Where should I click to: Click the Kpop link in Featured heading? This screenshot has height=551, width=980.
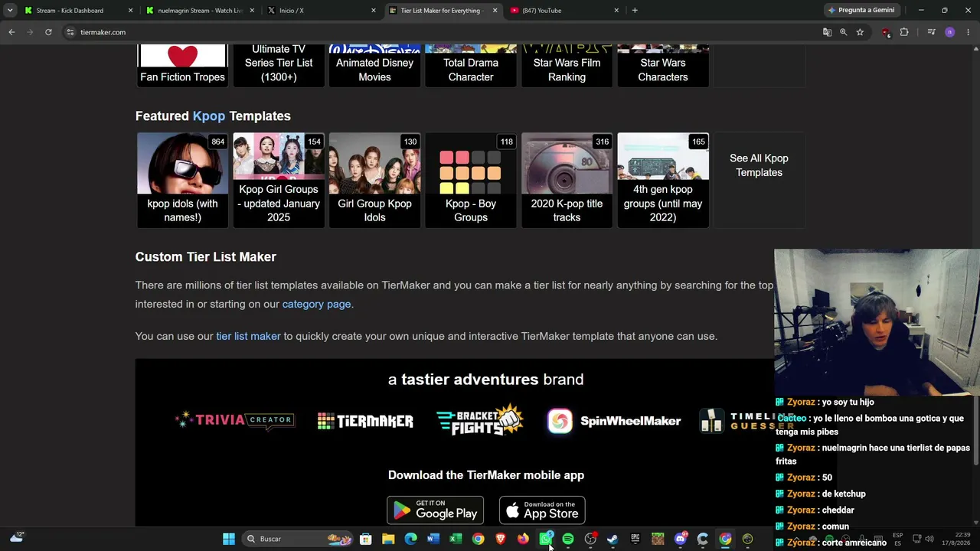click(x=209, y=116)
